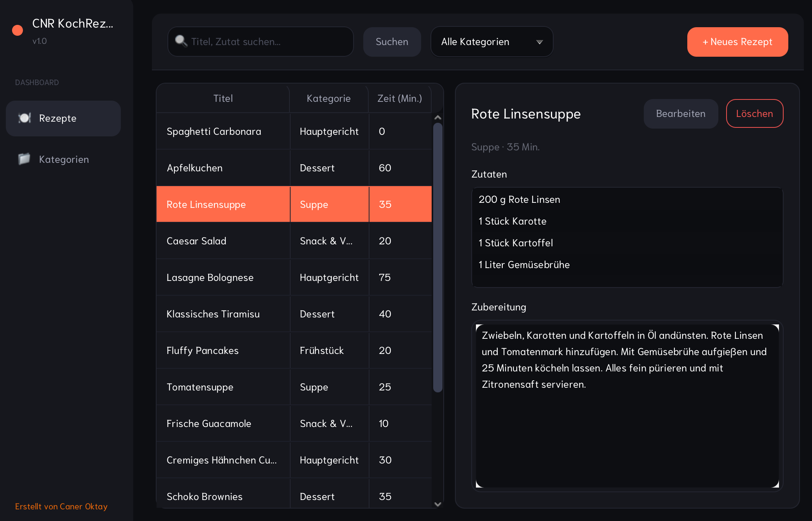The image size is (812, 521).
Task: Click into the Zubereitung text area
Action: pos(627,406)
